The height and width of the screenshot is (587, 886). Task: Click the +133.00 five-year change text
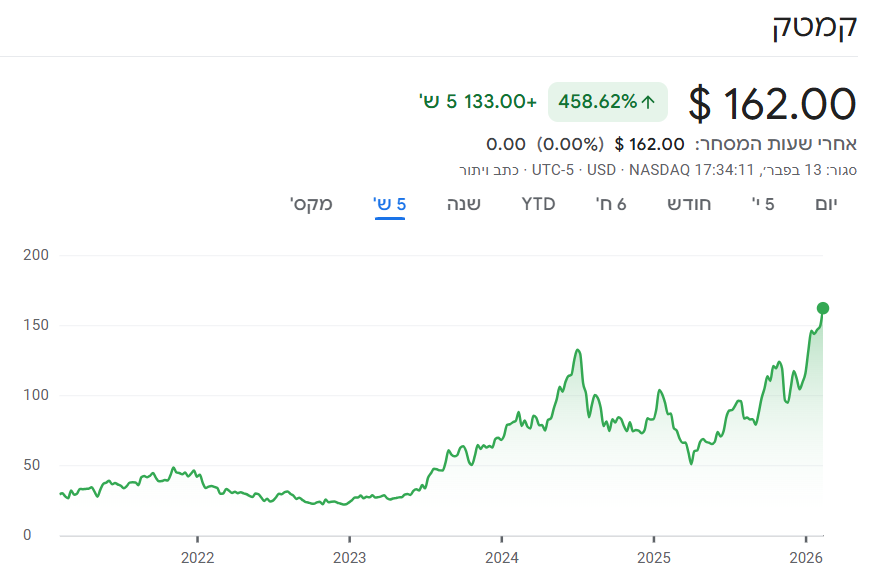[x=477, y=101]
